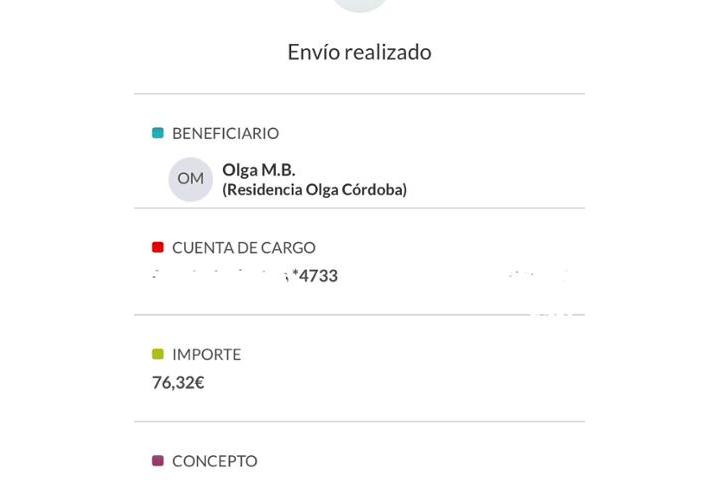The image size is (720, 480).
Task: Click the CUENTA DE CARGO label
Action: pyautogui.click(x=244, y=248)
